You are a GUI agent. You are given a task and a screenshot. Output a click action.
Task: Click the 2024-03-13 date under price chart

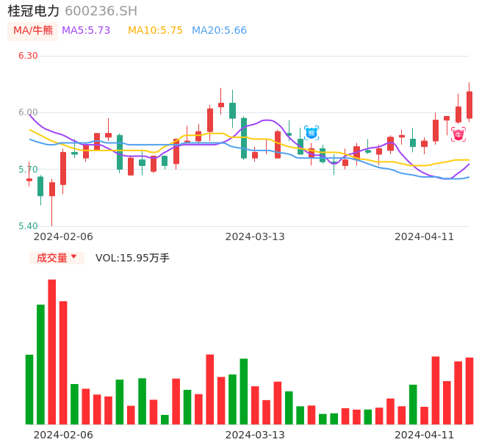click(x=255, y=236)
